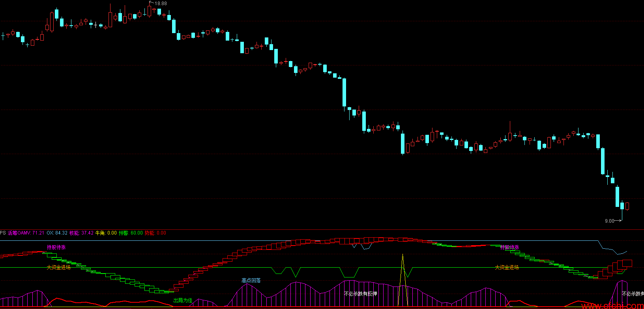Click the full 不必杀跌有反弹 signal label
Viewport: 644px width, 309px height.
pos(361,294)
